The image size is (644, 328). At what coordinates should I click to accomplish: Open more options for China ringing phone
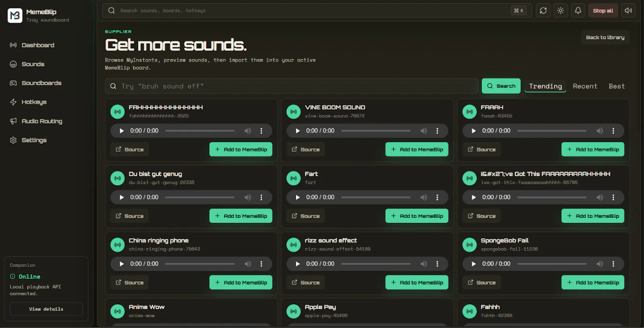pyautogui.click(x=261, y=264)
